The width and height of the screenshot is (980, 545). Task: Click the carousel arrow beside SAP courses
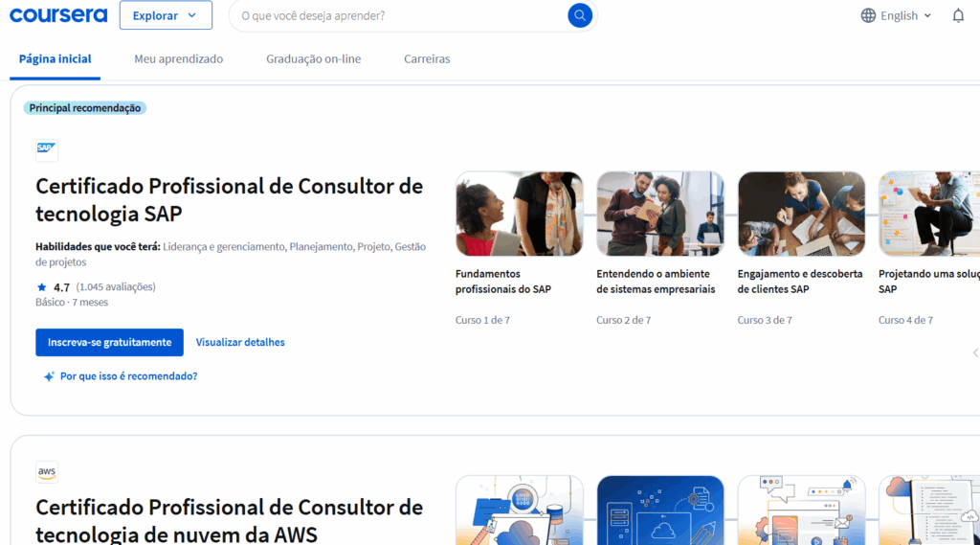coord(975,352)
